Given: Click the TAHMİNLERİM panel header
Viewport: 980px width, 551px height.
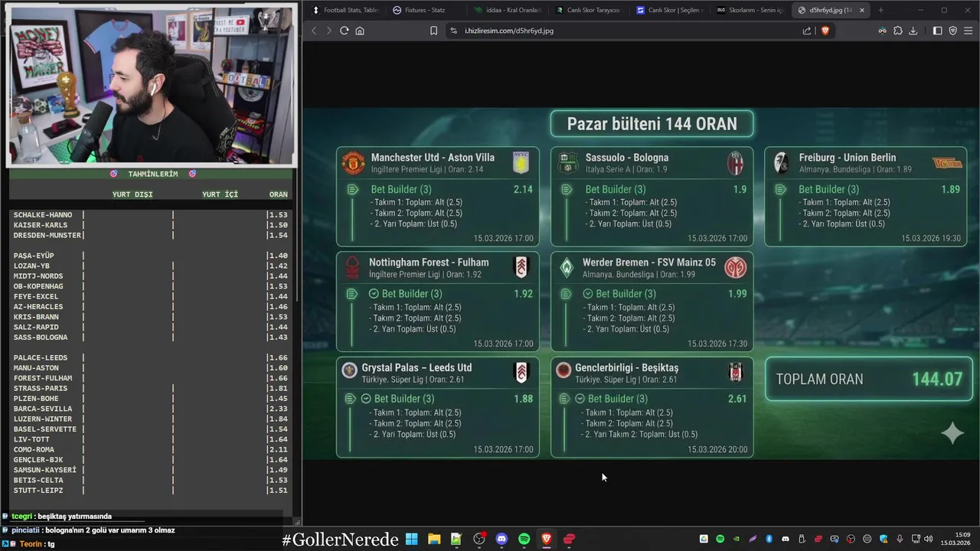Looking at the screenshot, I should pyautogui.click(x=152, y=174).
